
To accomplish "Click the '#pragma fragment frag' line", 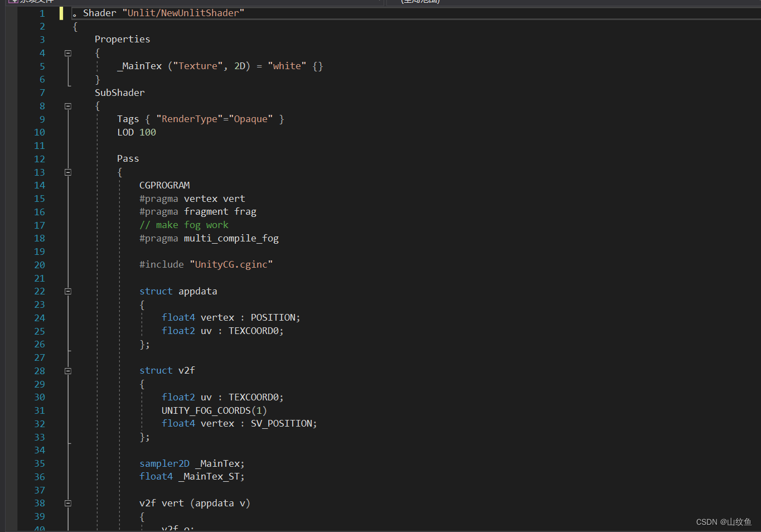I will pyautogui.click(x=198, y=211).
